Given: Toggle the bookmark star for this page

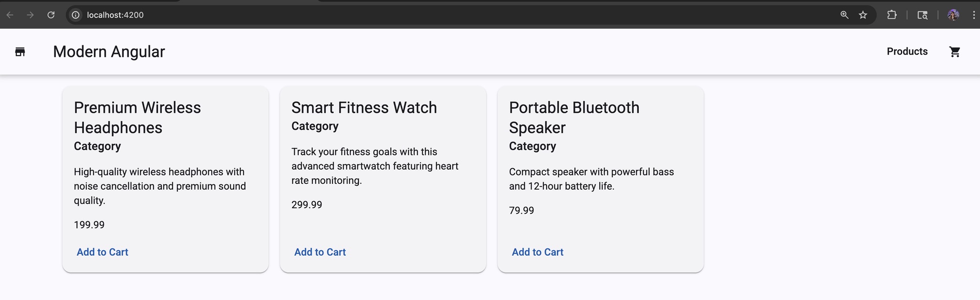Looking at the screenshot, I should click(x=864, y=15).
